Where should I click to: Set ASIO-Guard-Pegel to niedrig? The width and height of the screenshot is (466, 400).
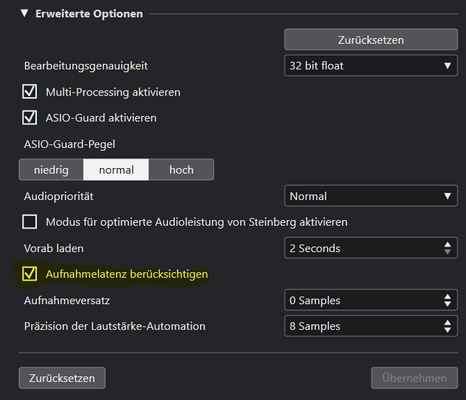tap(51, 170)
